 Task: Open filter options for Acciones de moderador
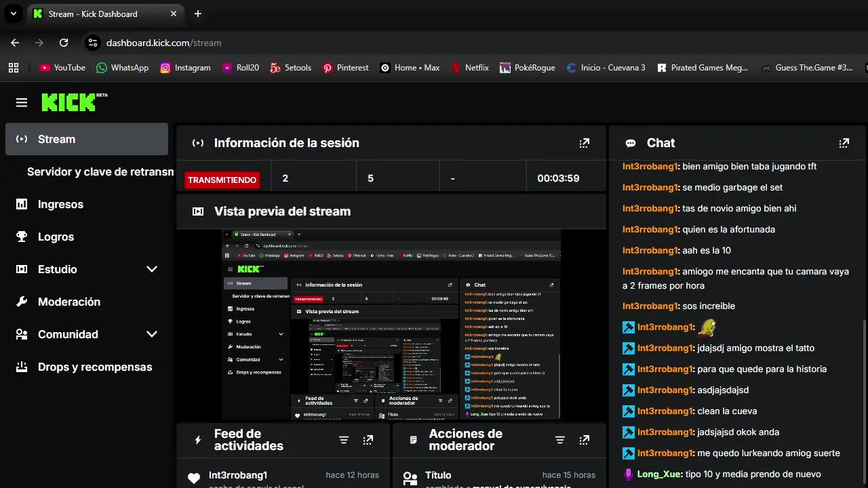(x=560, y=440)
